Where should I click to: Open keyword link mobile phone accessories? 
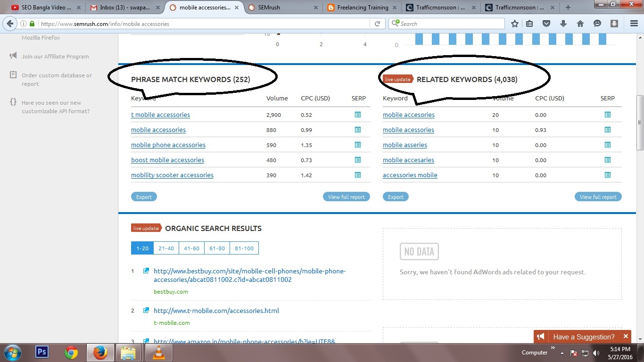click(168, 145)
